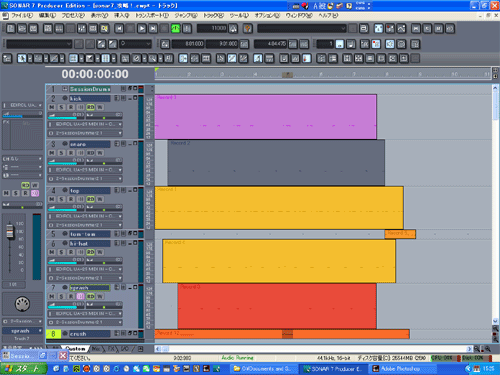Click the Rewind to start transport button
Screen dimensions: 500x375
point(119,29)
